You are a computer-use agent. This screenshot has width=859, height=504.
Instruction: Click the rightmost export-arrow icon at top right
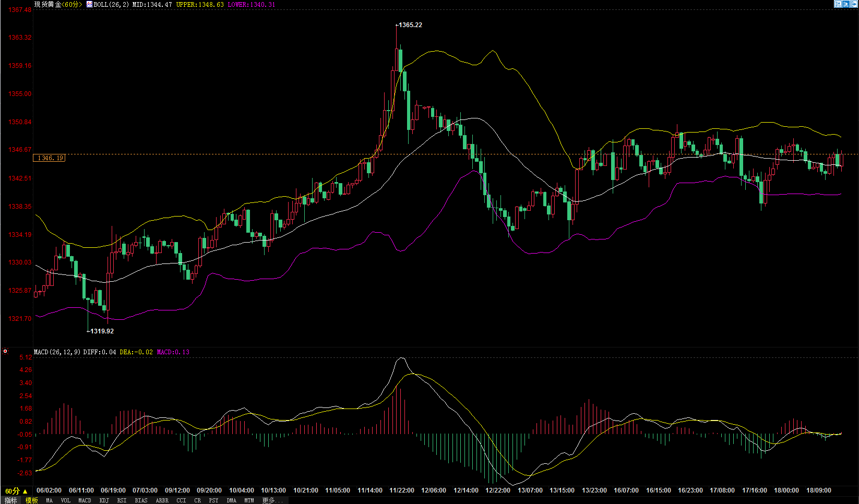pyautogui.click(x=854, y=4)
